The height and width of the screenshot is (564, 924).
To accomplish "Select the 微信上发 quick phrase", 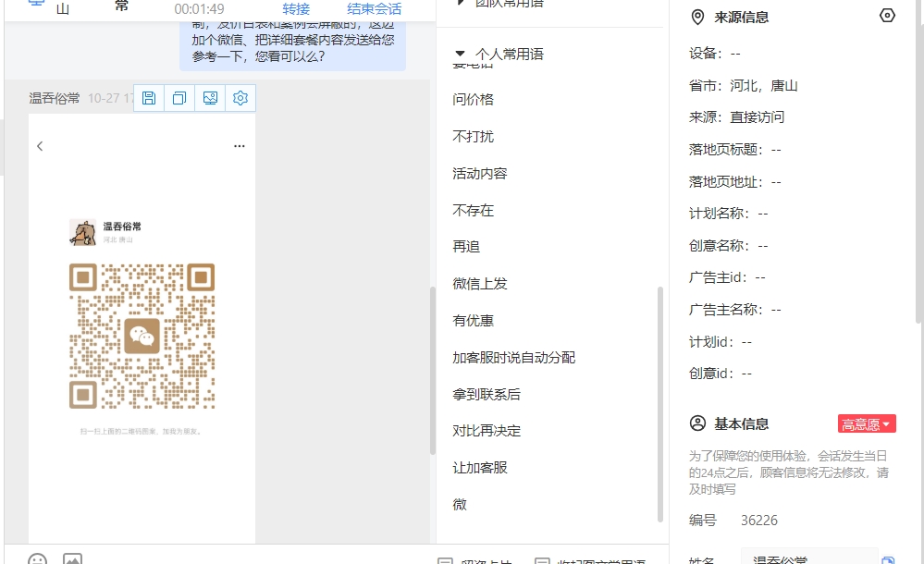I will pos(480,284).
